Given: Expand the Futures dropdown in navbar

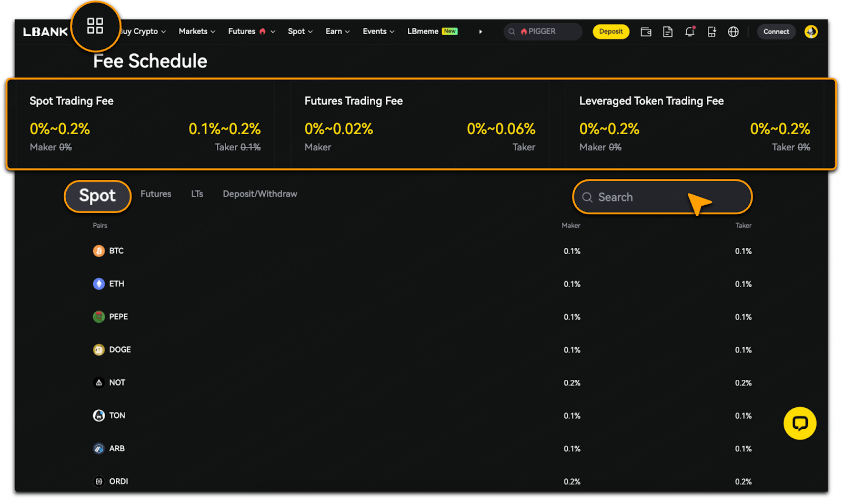Looking at the screenshot, I should click(251, 32).
